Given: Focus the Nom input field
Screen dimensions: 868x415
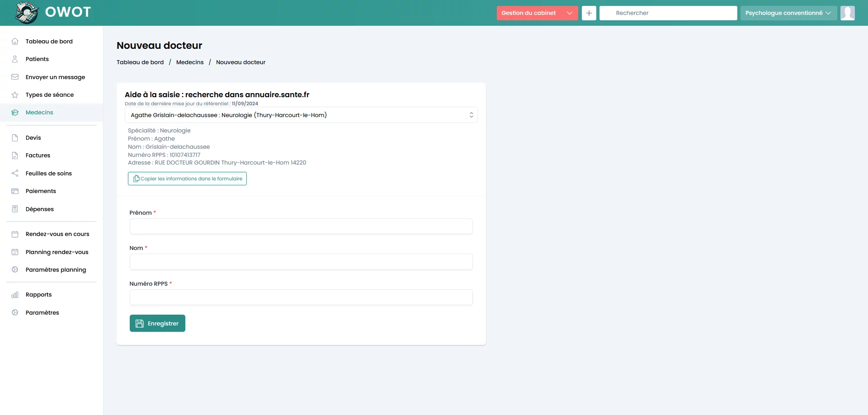Looking at the screenshot, I should click(x=301, y=262).
